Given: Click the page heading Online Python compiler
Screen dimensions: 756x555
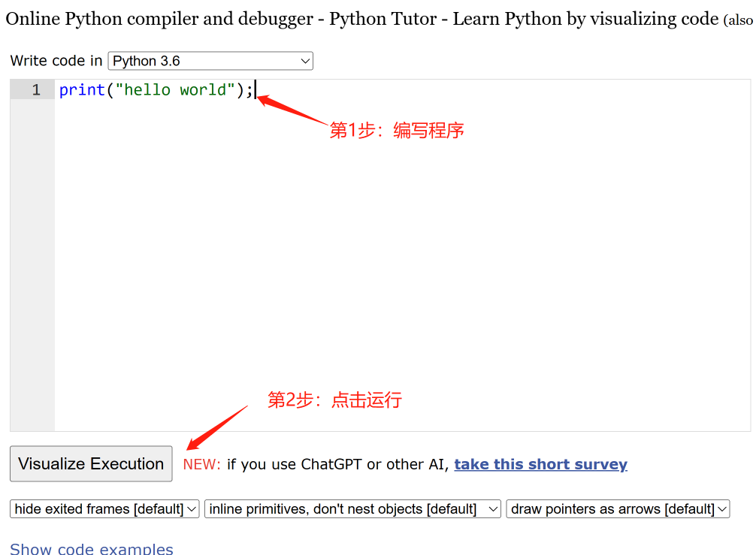Looking at the screenshot, I should pos(379,19).
